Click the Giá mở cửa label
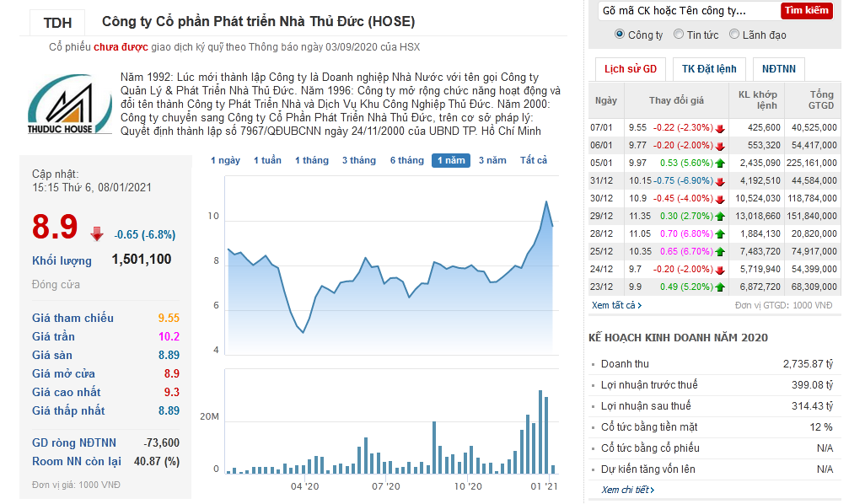865x504 pixels. coord(63,374)
